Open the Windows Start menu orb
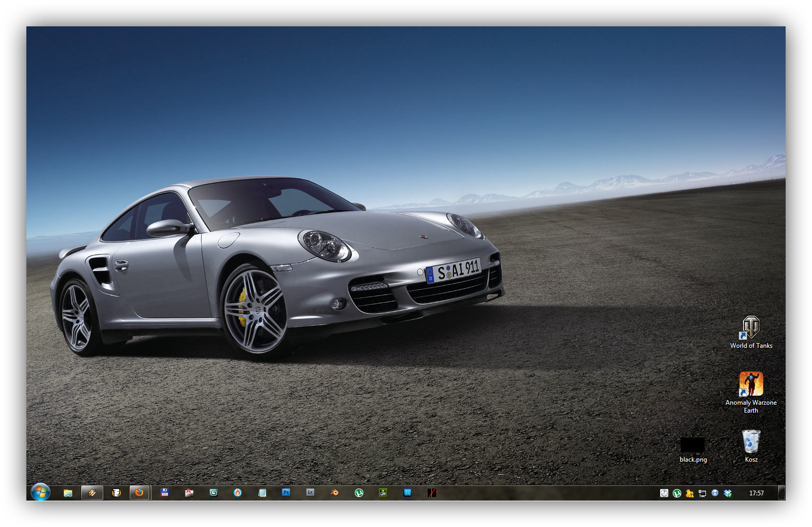 tap(40, 492)
